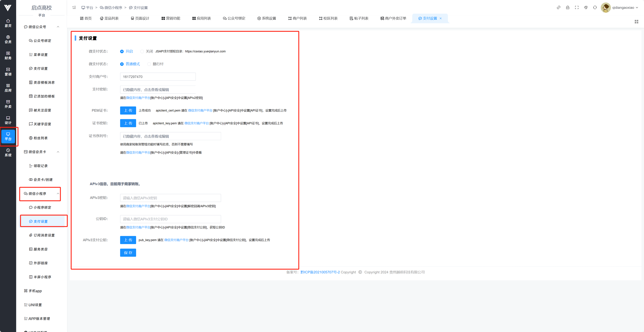The image size is (644, 332).
Task: Switch to the 商户列表 tab
Action: [297, 18]
